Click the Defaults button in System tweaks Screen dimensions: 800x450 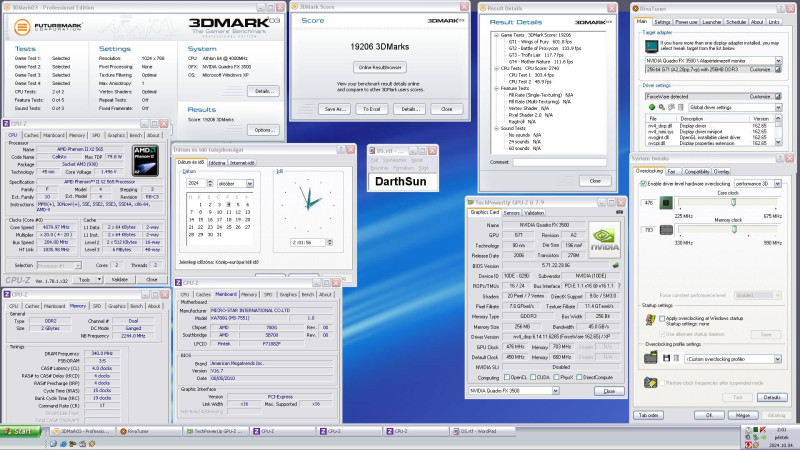click(x=771, y=397)
